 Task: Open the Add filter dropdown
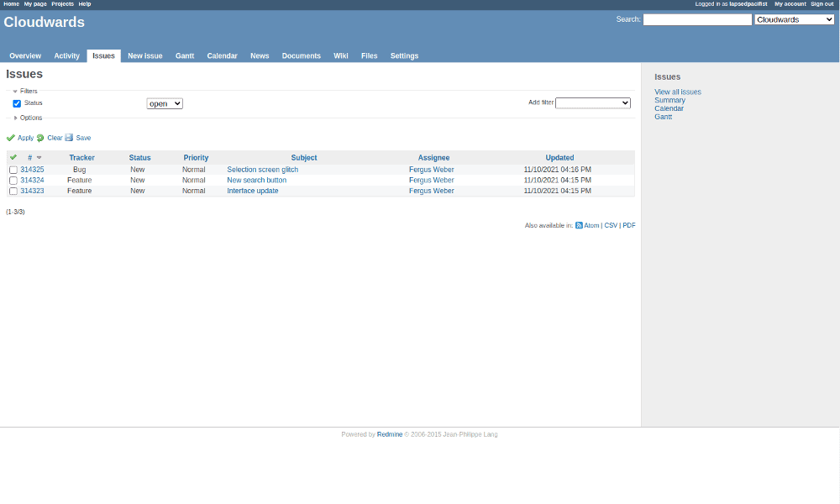593,102
